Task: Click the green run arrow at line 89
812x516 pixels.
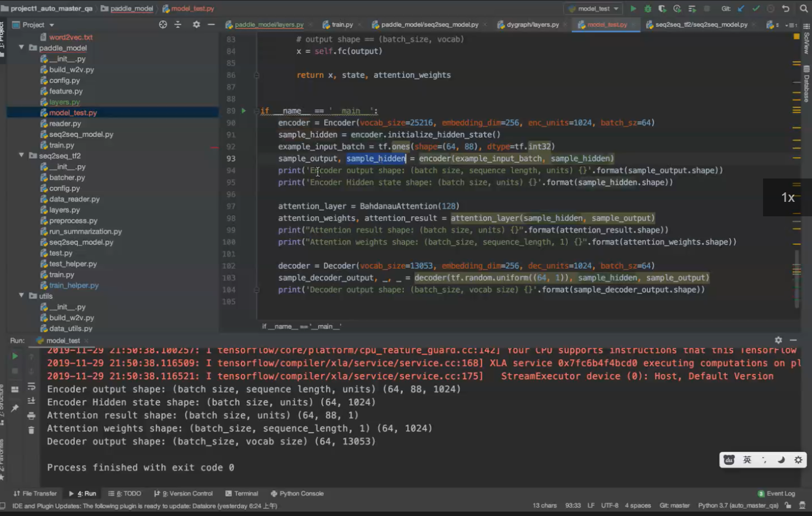Action: tap(244, 111)
